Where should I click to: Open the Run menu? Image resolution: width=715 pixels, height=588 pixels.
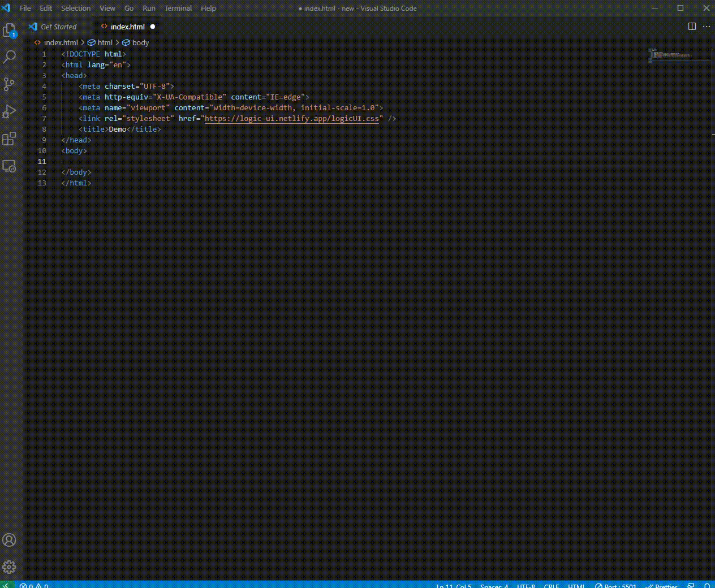coord(149,8)
